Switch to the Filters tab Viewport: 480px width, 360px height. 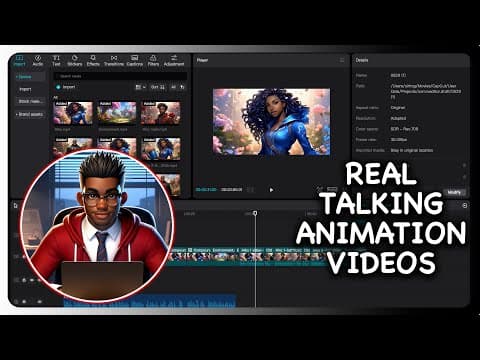pos(153,61)
